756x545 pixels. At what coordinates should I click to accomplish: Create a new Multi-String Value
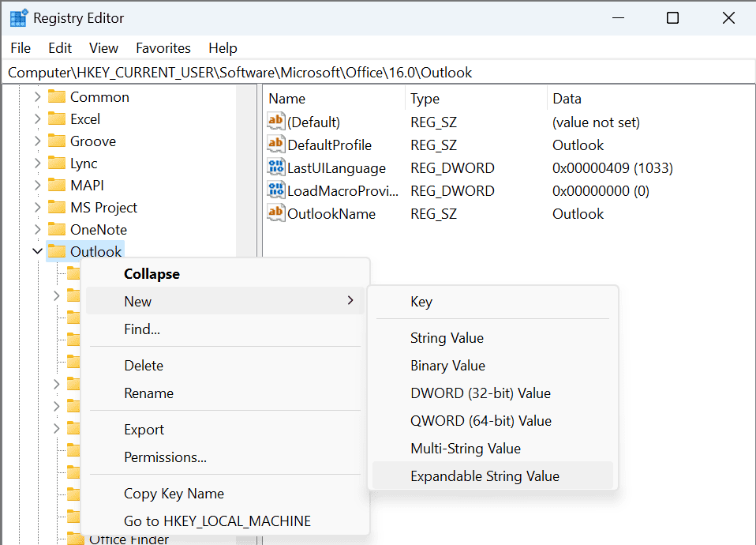click(492, 449)
